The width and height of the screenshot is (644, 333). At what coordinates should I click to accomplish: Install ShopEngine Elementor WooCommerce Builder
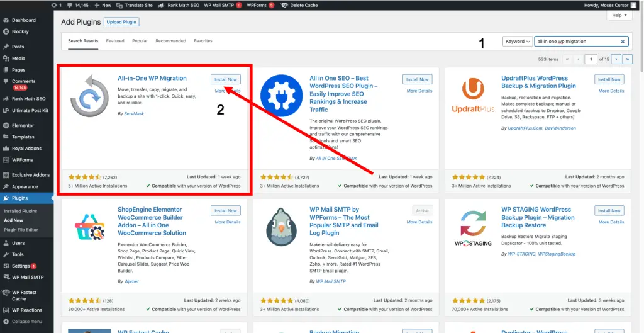click(226, 210)
